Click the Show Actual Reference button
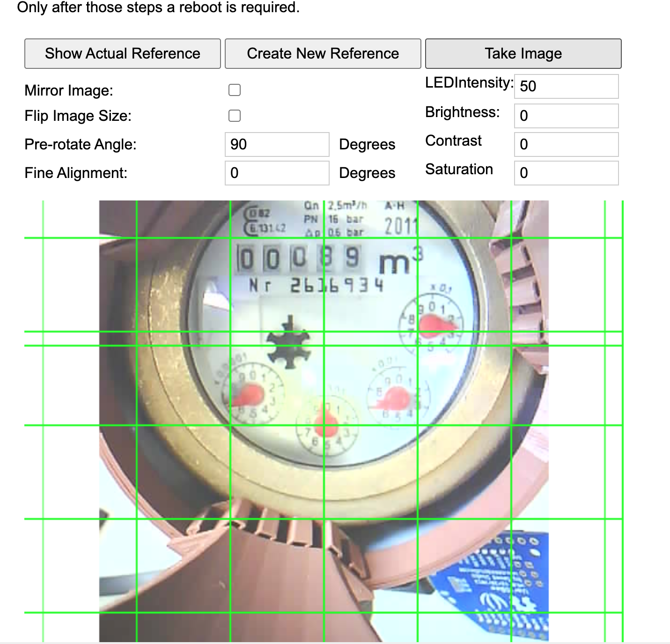The image size is (670, 644). (122, 54)
